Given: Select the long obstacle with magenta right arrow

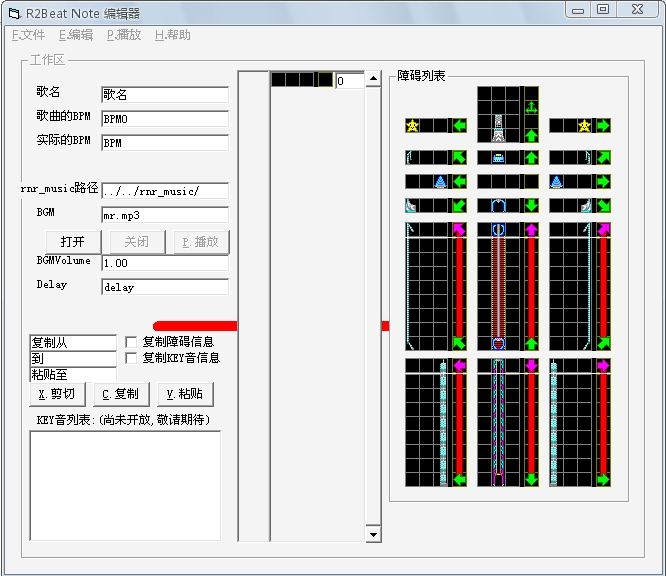Looking at the screenshot, I should pos(580,423).
